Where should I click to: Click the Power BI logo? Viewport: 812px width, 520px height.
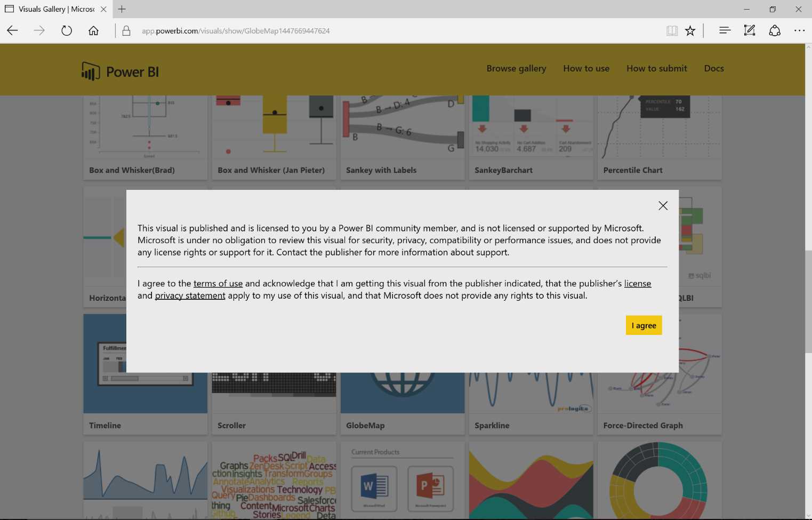[x=120, y=71]
